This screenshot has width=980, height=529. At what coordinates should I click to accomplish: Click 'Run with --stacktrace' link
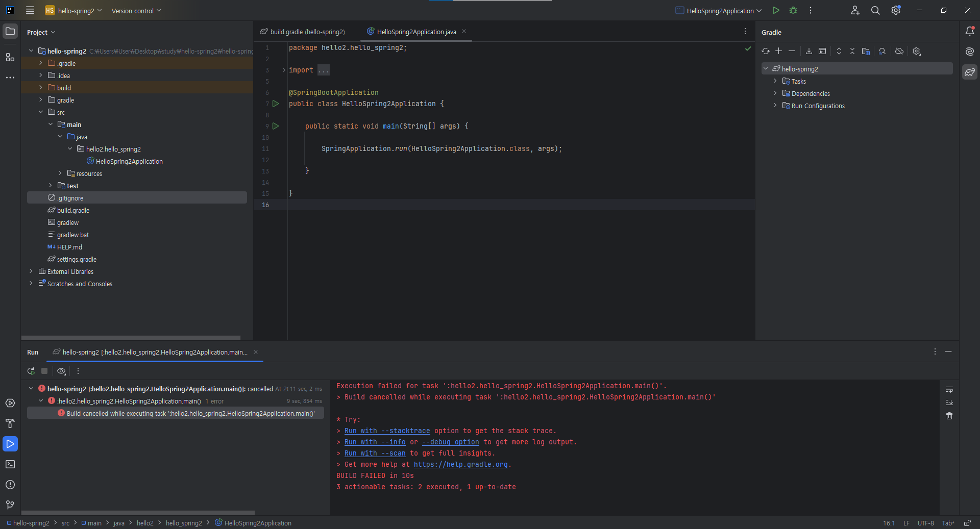(x=387, y=431)
